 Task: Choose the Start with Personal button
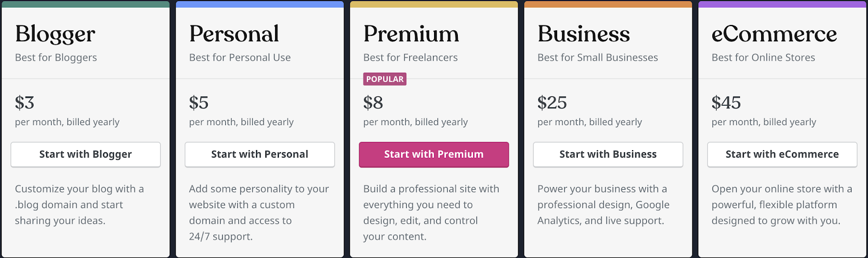pos(260,154)
